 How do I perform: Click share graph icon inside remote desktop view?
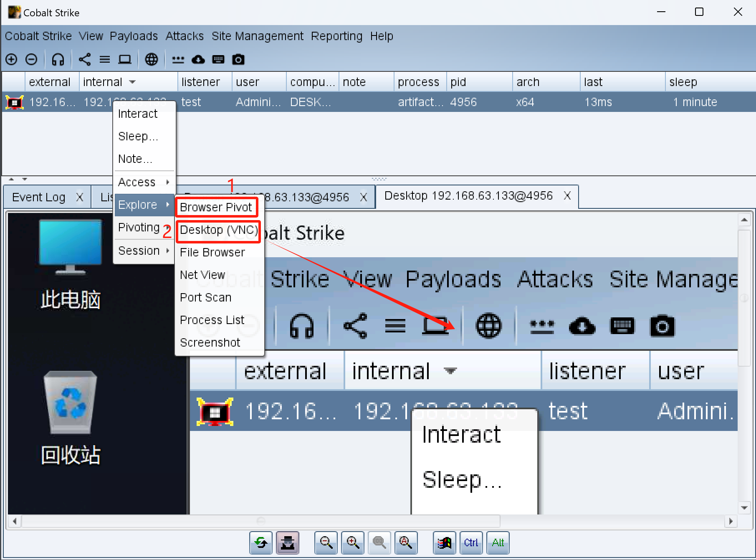click(355, 326)
